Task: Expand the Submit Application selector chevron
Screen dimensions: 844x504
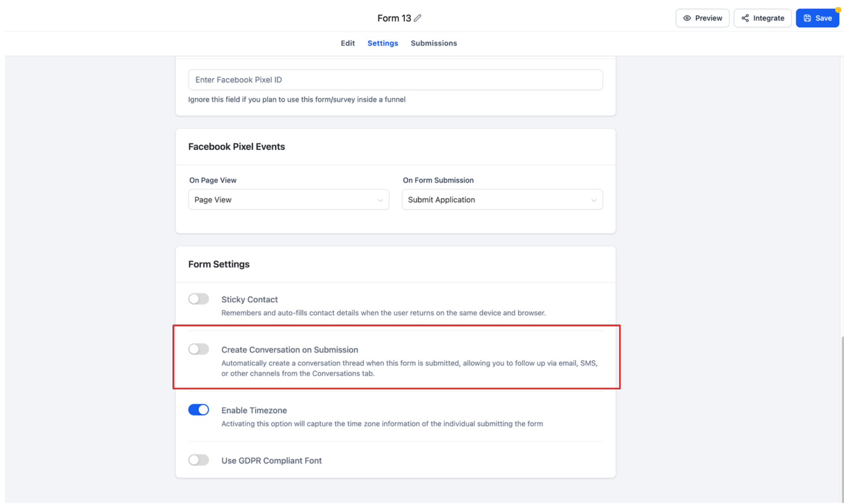Action: [594, 200]
